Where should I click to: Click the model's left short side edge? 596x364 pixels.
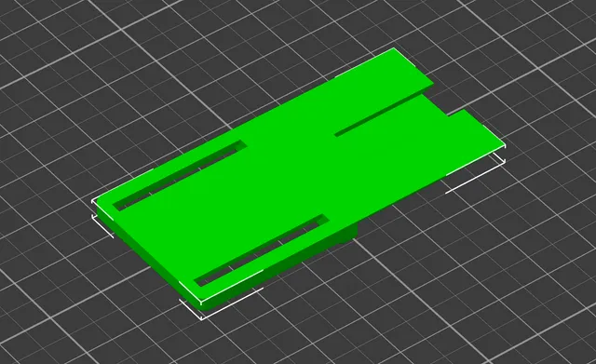point(148,252)
